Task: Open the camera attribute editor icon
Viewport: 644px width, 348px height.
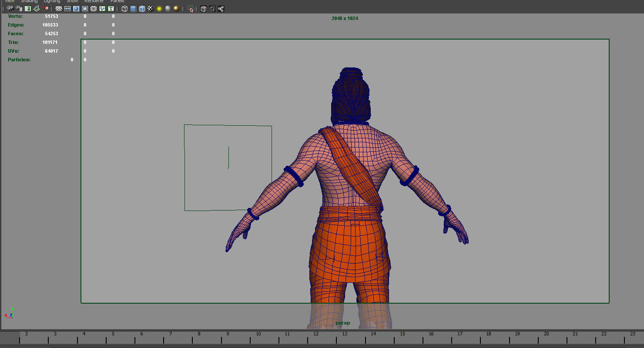Action: (19, 9)
